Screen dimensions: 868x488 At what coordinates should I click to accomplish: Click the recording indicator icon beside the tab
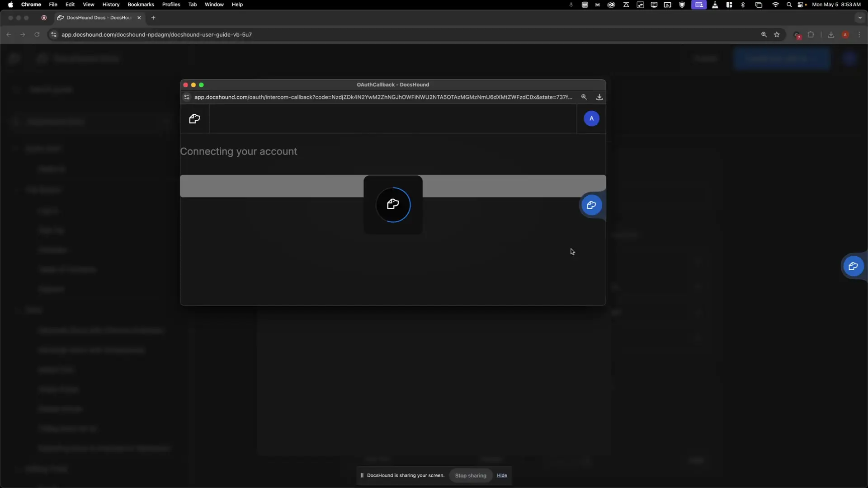pyautogui.click(x=44, y=18)
